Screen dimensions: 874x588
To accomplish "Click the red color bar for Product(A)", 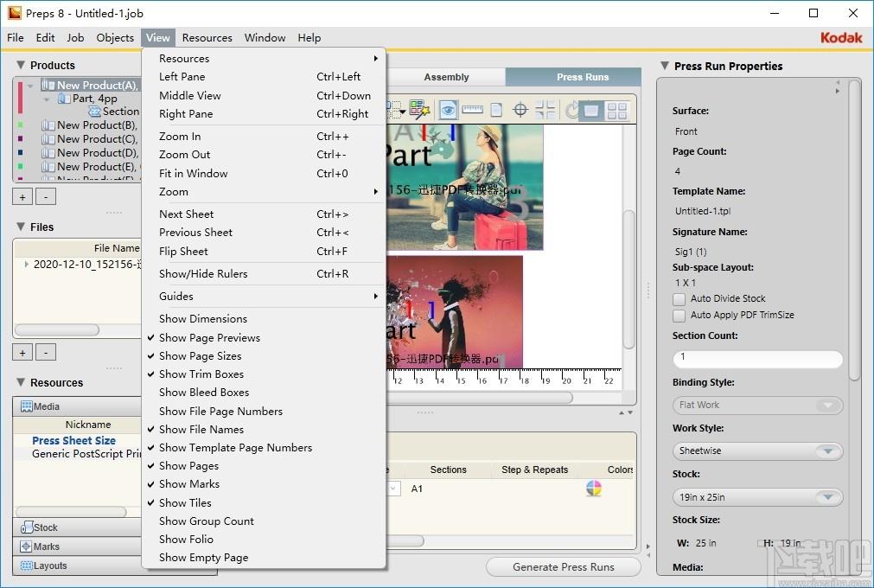I will pyautogui.click(x=20, y=98).
